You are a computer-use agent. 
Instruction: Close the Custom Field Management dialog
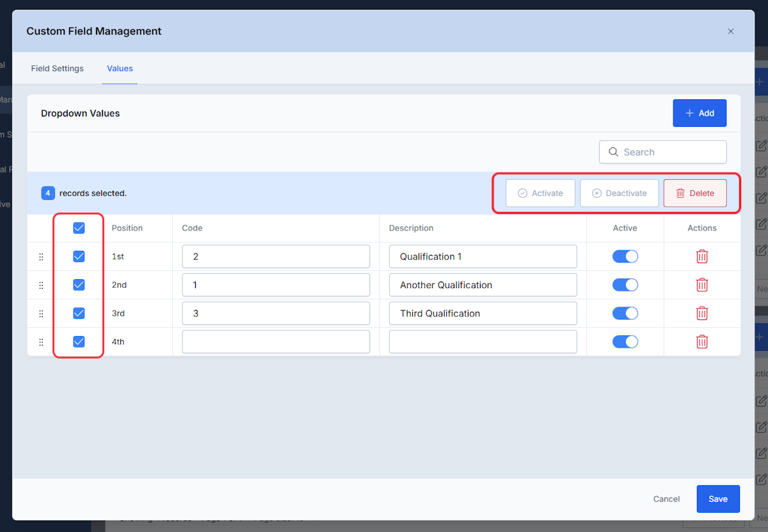pyautogui.click(x=731, y=31)
